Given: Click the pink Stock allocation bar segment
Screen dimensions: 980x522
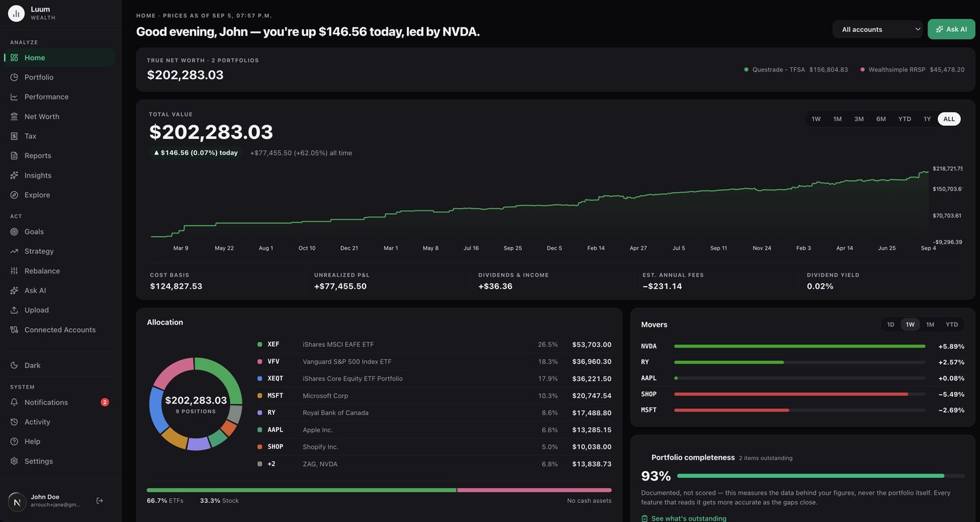Looking at the screenshot, I should click(534, 490).
